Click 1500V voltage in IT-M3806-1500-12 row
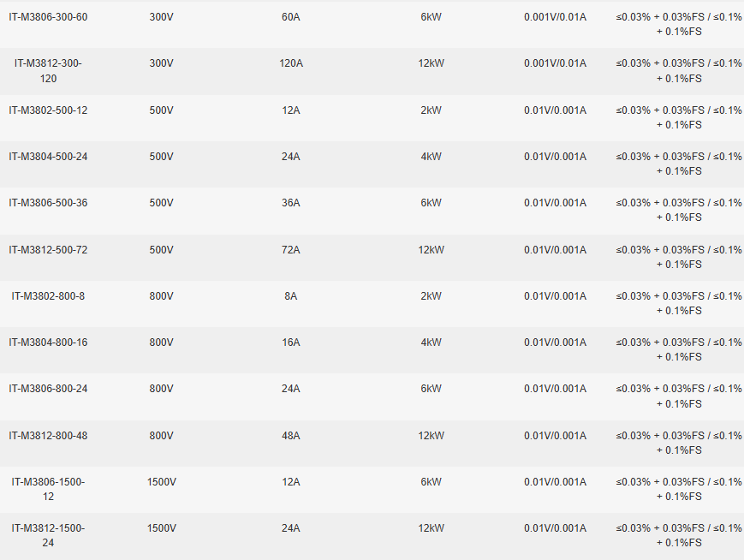The image size is (744, 560). tap(161, 482)
